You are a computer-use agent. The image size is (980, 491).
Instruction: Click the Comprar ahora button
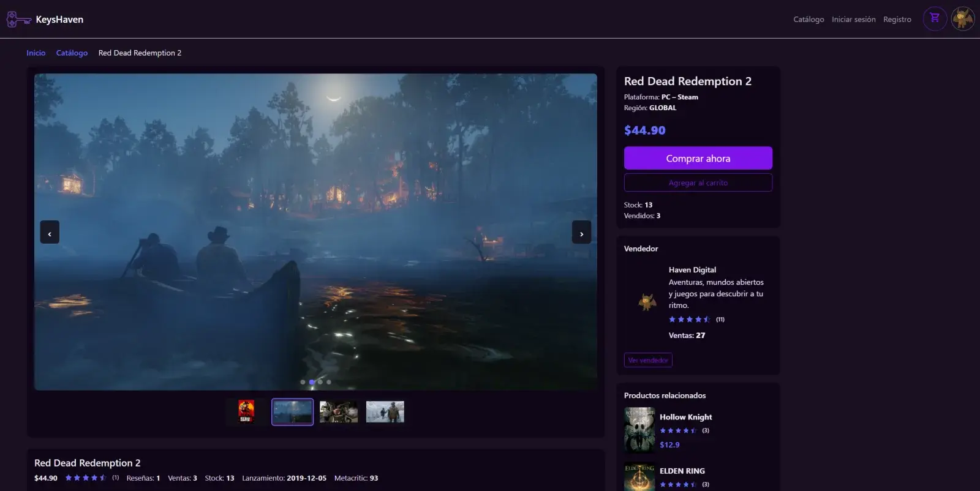698,158
